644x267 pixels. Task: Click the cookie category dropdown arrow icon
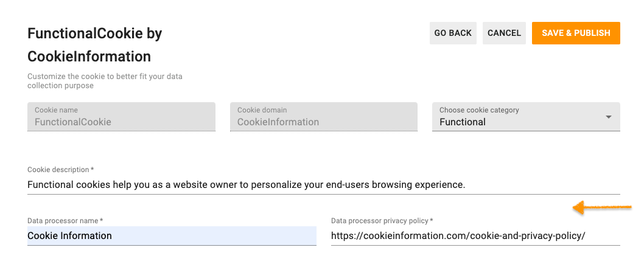[x=609, y=117]
